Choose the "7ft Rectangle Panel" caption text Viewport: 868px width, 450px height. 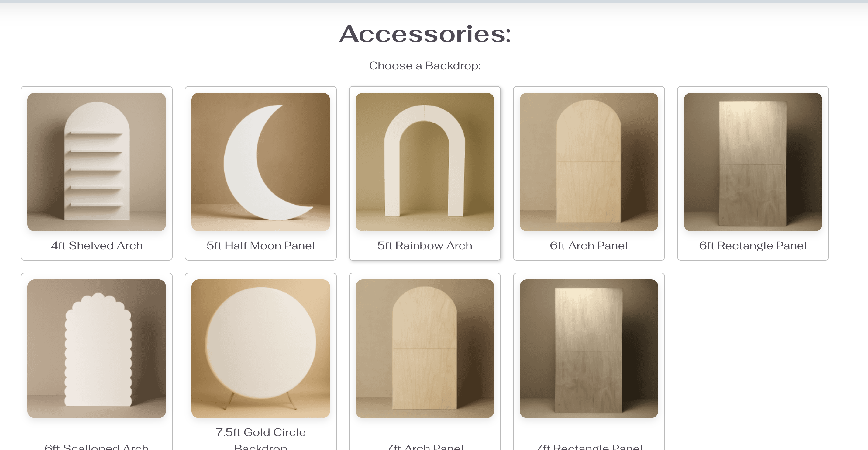click(x=589, y=447)
